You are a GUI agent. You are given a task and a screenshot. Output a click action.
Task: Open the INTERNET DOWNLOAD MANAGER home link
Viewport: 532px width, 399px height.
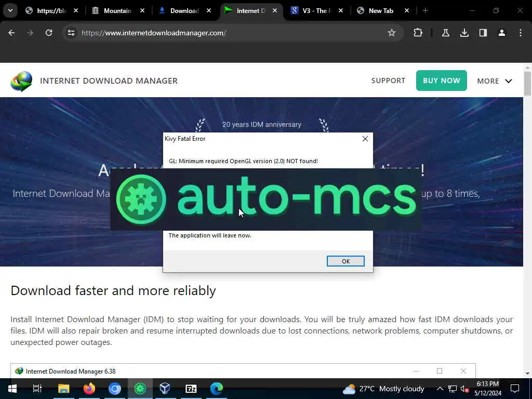(x=109, y=81)
